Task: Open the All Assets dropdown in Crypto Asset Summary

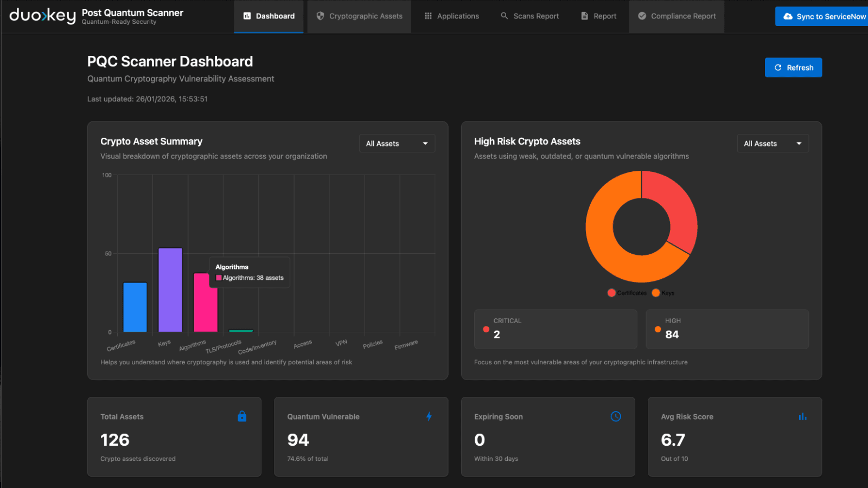Action: click(x=397, y=143)
